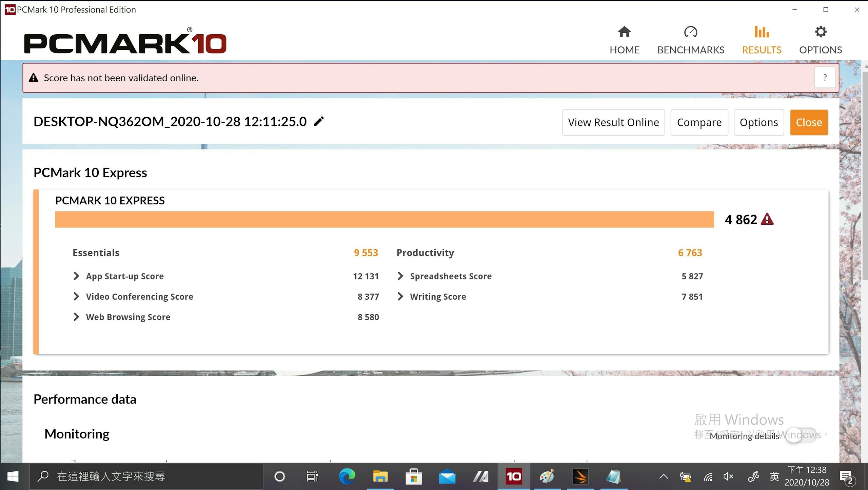Click the help question mark button

pos(825,78)
